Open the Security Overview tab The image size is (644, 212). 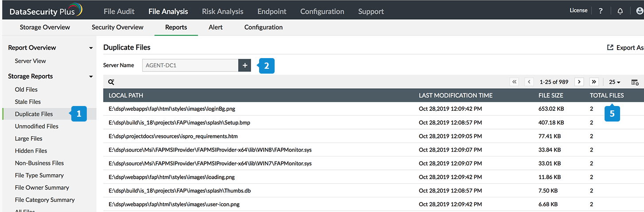click(x=117, y=27)
